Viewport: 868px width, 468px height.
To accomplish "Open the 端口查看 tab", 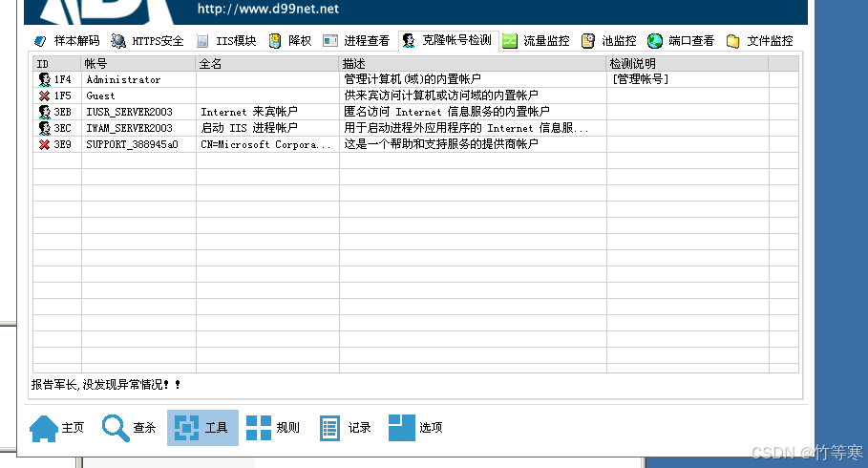I will pos(681,41).
